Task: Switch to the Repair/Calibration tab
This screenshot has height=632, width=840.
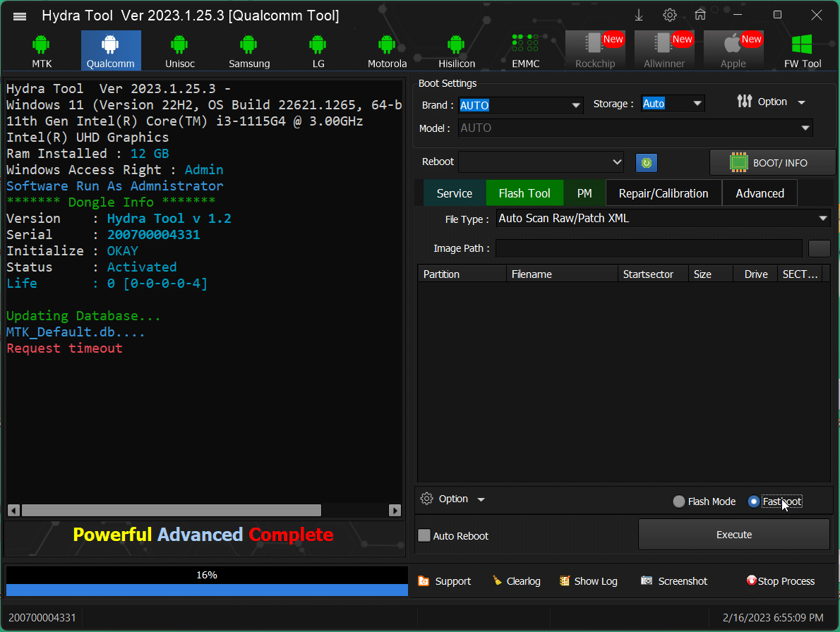Action: pos(664,193)
